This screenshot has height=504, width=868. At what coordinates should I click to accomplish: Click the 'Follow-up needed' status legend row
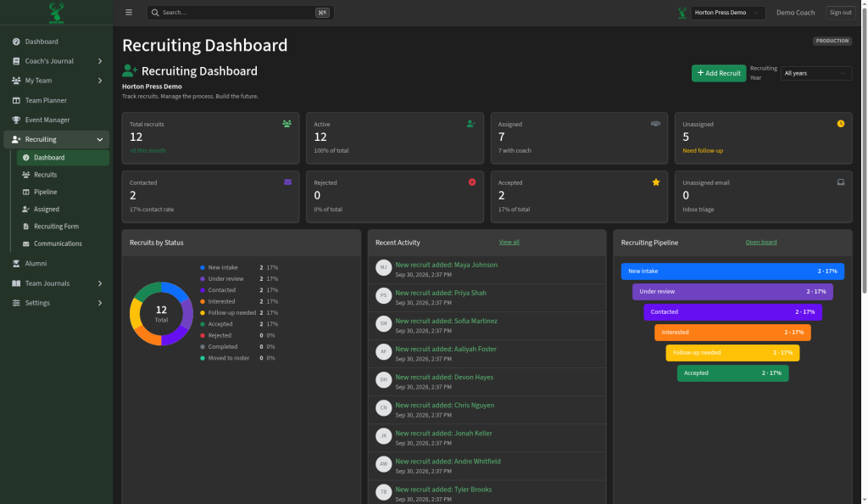pos(239,313)
